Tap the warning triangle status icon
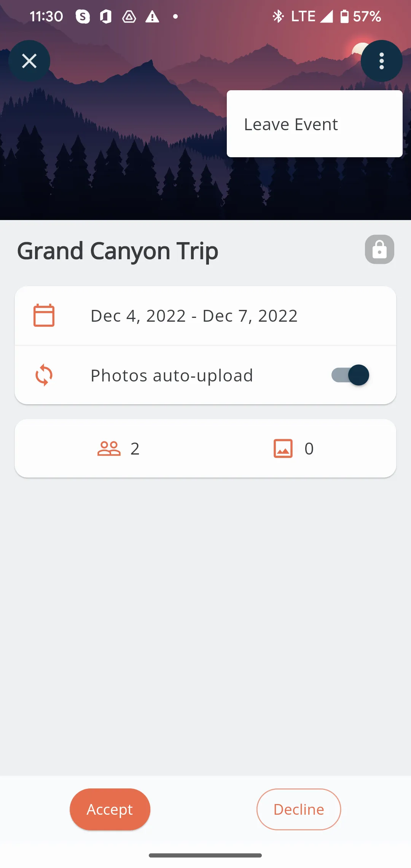411x868 pixels. pyautogui.click(x=152, y=16)
